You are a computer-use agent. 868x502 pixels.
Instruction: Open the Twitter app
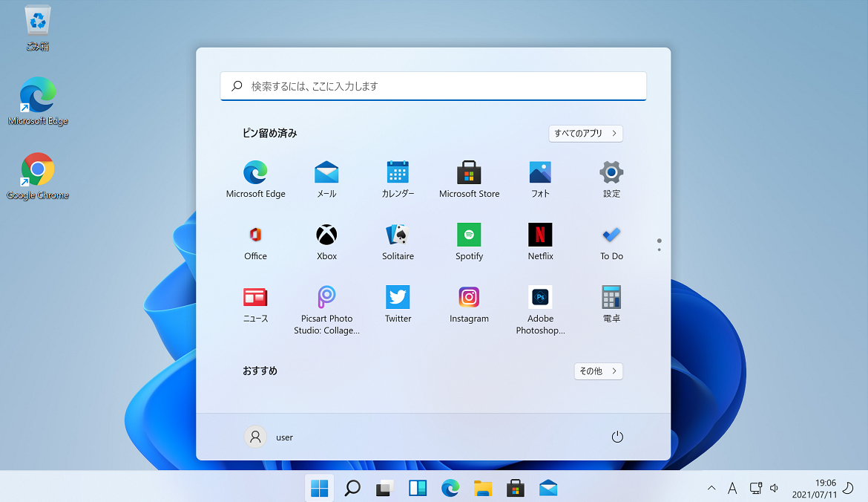pyautogui.click(x=398, y=304)
